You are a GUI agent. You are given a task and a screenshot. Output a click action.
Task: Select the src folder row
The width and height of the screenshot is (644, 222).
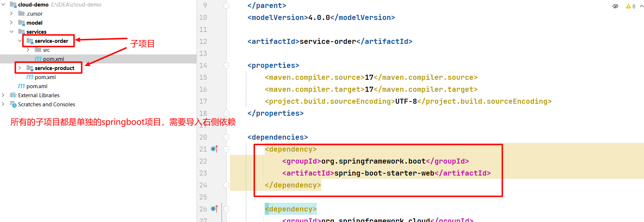tap(98, 50)
